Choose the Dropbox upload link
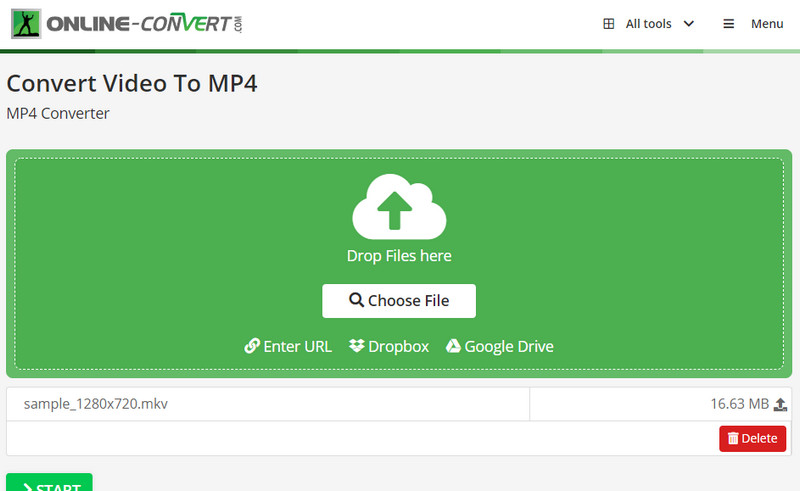The width and height of the screenshot is (800, 491). point(398,346)
